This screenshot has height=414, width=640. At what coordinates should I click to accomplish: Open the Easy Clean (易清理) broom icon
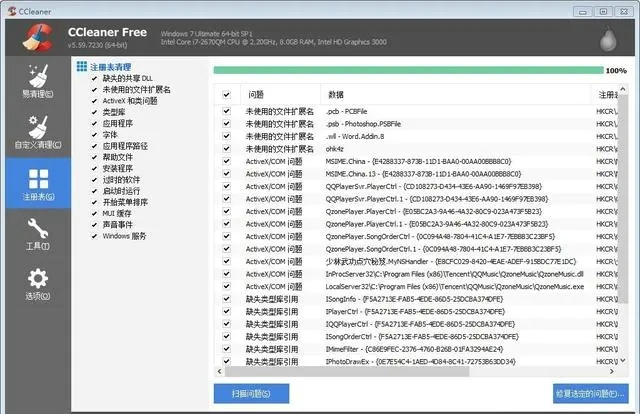pyautogui.click(x=38, y=81)
